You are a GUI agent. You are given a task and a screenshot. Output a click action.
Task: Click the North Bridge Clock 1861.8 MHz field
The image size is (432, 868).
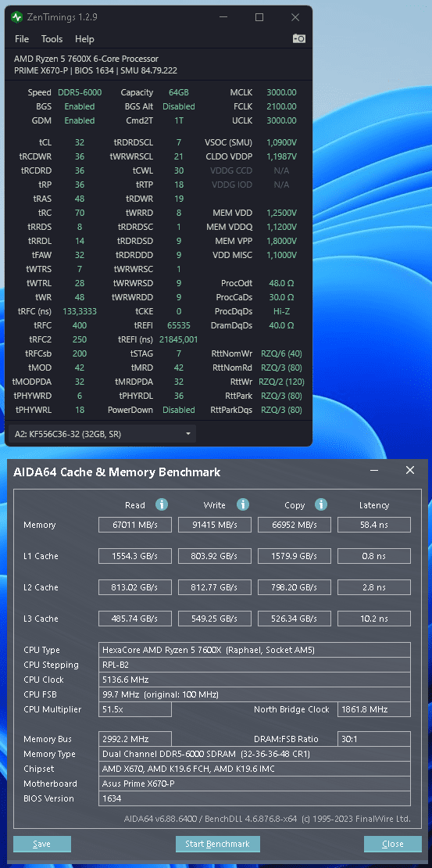[374, 709]
